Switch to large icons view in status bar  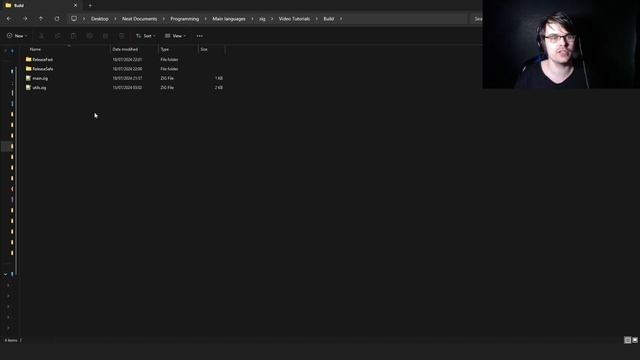[x=635, y=340]
